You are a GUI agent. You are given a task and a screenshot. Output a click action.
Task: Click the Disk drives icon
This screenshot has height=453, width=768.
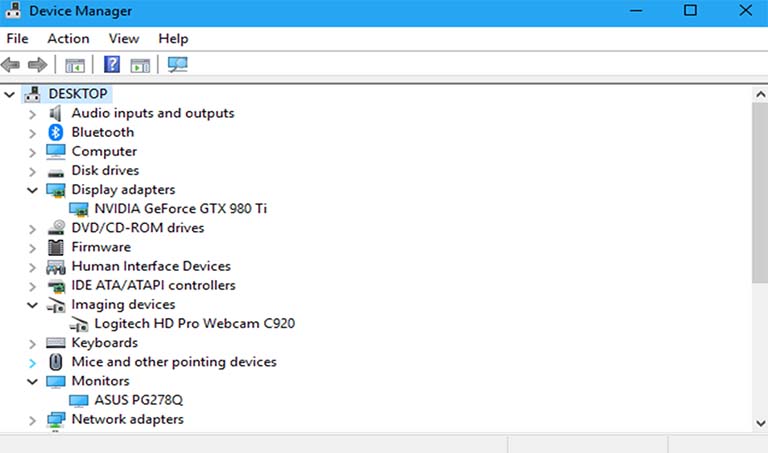click(x=56, y=172)
